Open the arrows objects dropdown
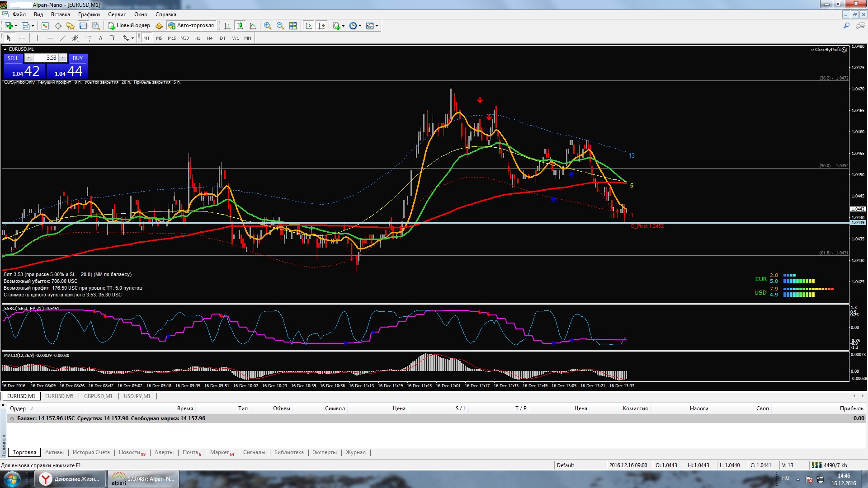The width and height of the screenshot is (868, 488). pyautogui.click(x=132, y=38)
